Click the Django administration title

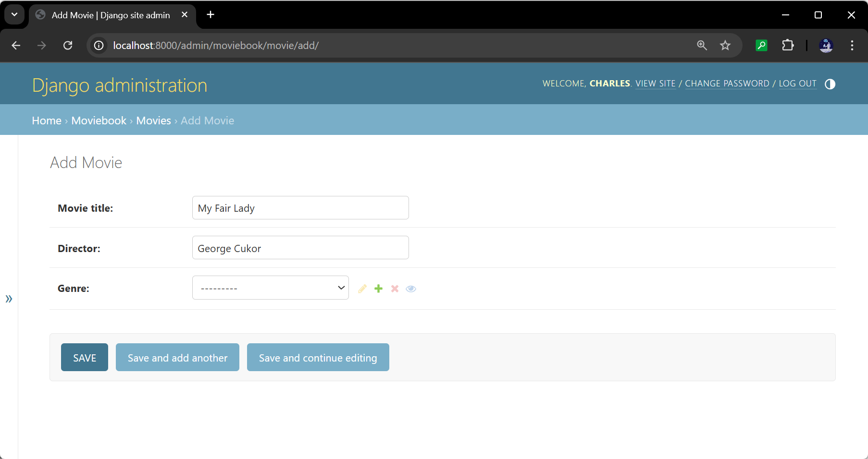(x=120, y=85)
